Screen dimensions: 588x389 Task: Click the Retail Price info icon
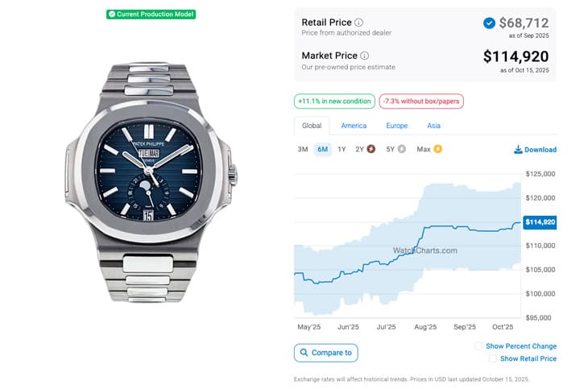359,23
